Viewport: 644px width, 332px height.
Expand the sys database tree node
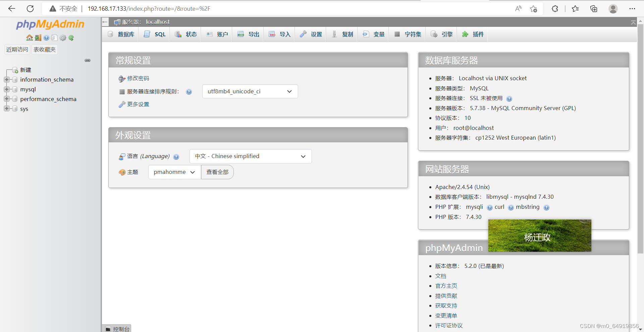tap(6, 109)
